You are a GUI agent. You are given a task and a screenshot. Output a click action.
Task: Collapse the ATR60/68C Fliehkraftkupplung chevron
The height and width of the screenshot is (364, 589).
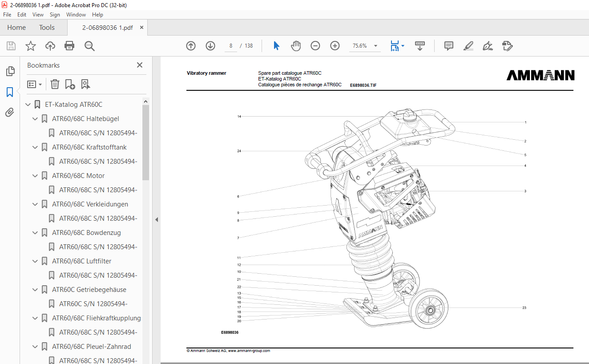tap(35, 318)
